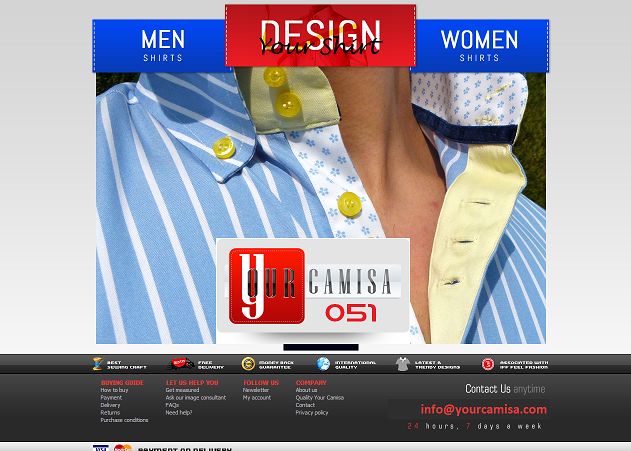
Task: Open the Quality Your Camisa link
Action: 320,397
